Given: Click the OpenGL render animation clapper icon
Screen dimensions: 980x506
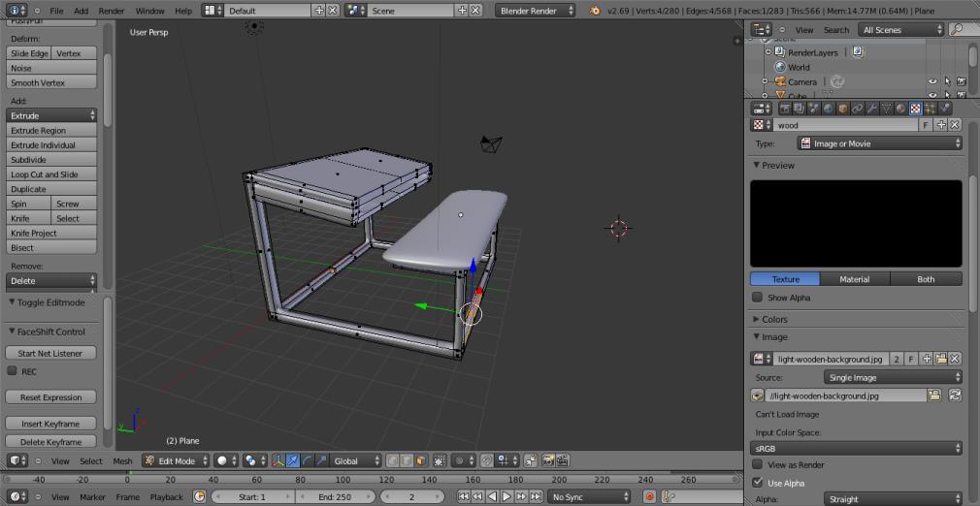Looking at the screenshot, I should pos(563,461).
